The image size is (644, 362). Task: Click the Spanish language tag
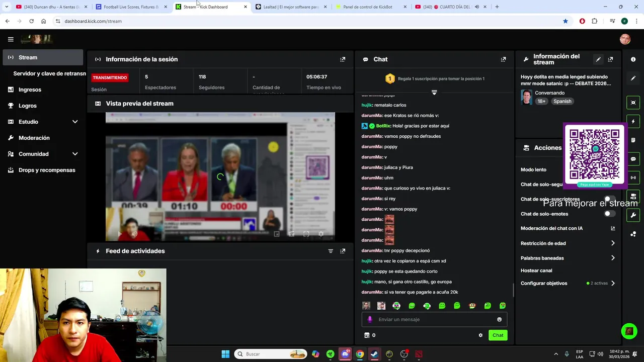562,101
